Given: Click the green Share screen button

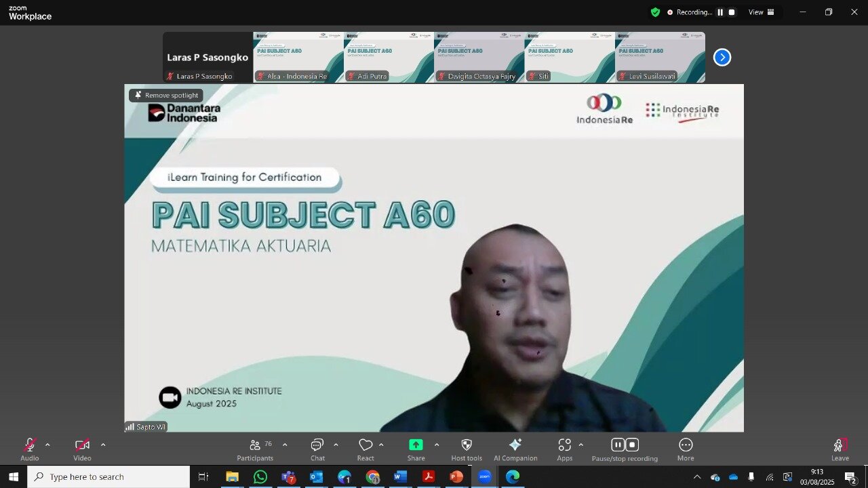Looking at the screenshot, I should tap(416, 445).
